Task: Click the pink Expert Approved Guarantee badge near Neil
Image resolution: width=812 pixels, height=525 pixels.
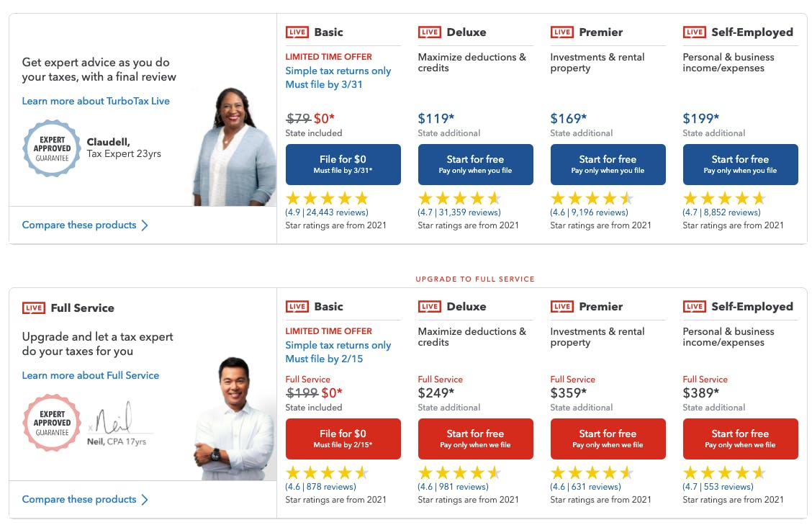Action: tap(53, 423)
